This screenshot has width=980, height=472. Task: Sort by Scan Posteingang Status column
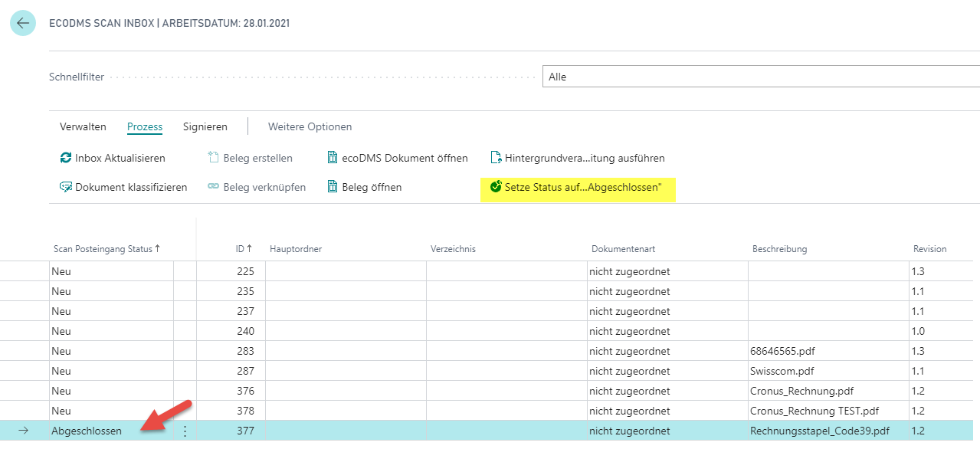(107, 249)
